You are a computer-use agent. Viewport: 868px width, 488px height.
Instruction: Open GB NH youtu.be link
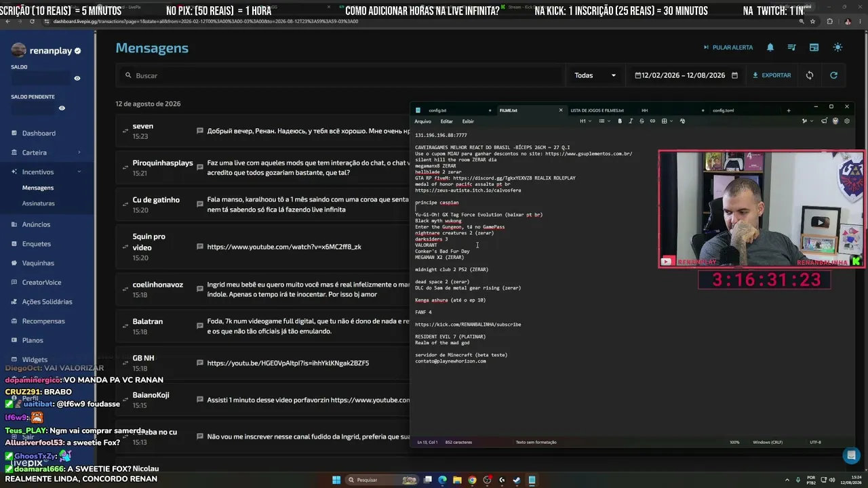[288, 363]
